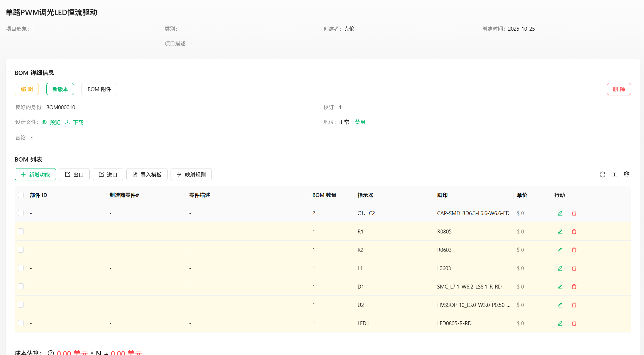Click edit pencil icon for LED1 row
The width and height of the screenshot is (644, 355).
(560, 323)
